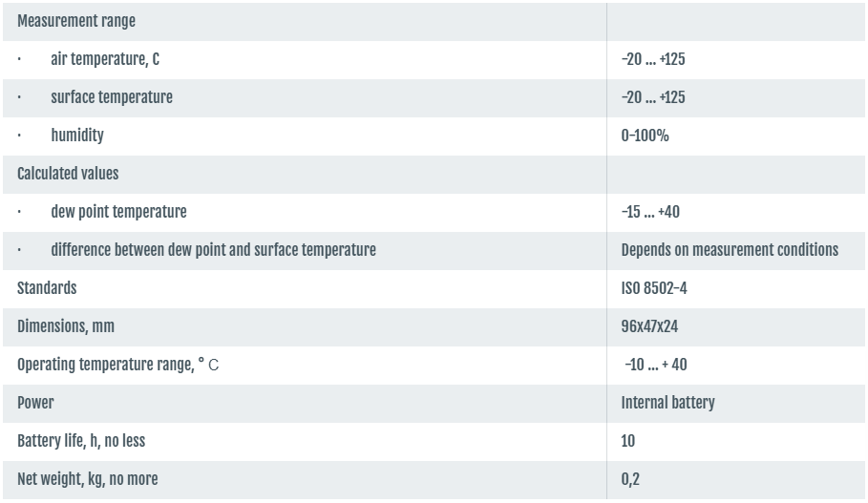Click the "-10 ... + 40" operating range value
Screen dimensions: 868x503
click(x=655, y=365)
